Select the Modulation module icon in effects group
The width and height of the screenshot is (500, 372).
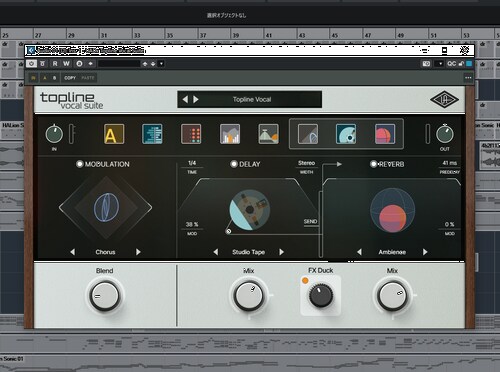(x=308, y=134)
